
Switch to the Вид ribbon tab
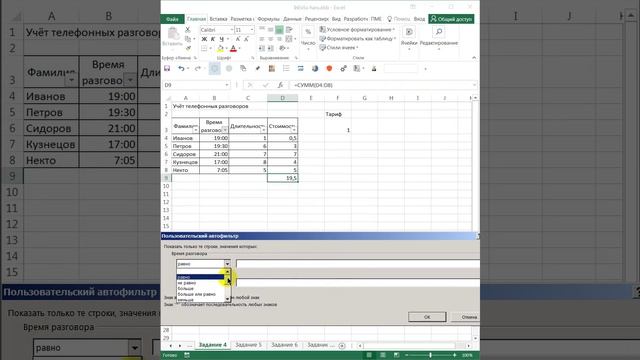[x=336, y=19]
